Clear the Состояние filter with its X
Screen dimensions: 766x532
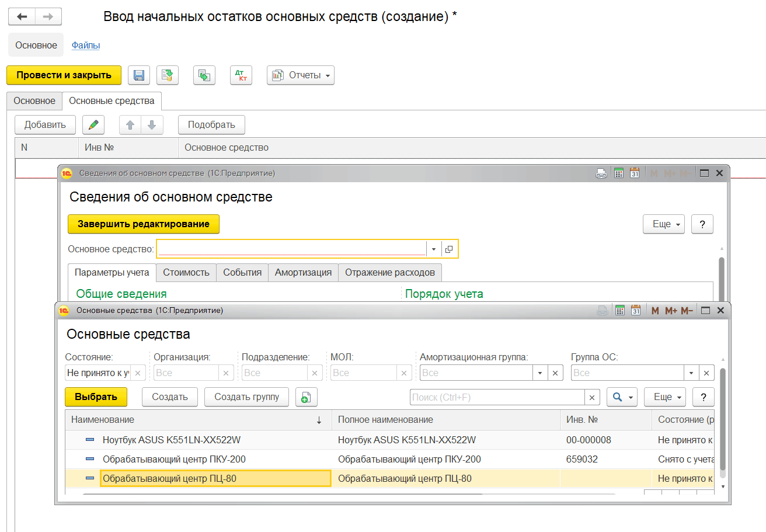click(x=138, y=373)
